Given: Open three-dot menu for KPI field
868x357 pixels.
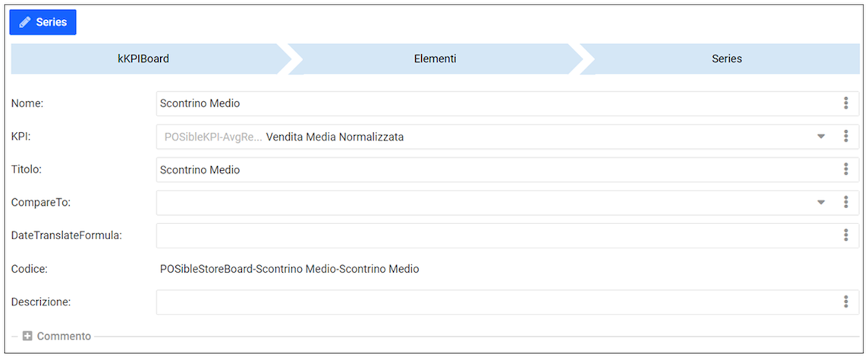Looking at the screenshot, I should 846,137.
